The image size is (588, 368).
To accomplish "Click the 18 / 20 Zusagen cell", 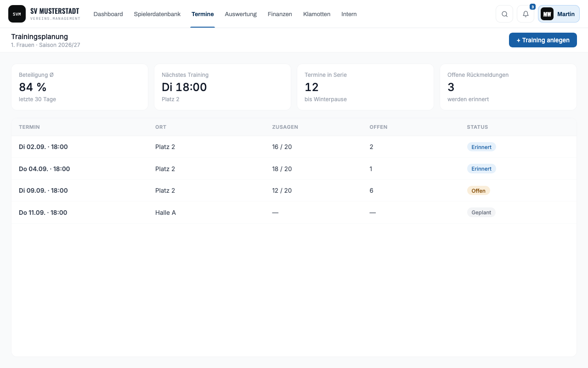I will (x=282, y=169).
